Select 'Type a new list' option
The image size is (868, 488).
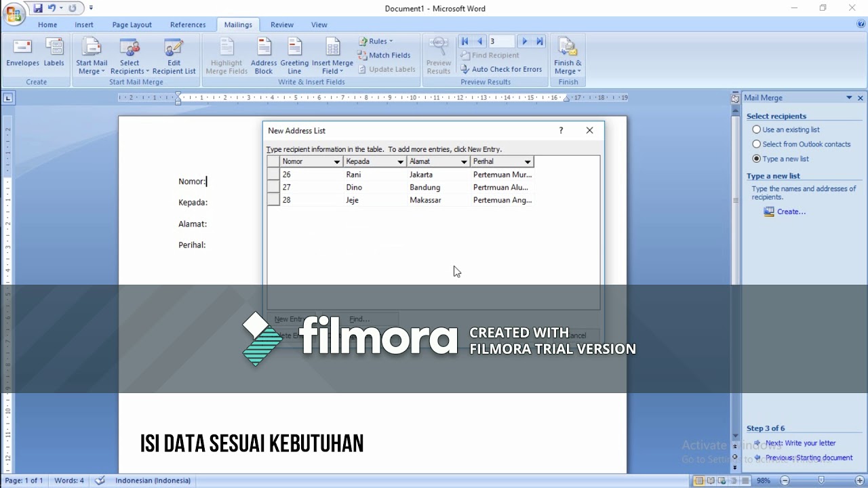coord(757,159)
